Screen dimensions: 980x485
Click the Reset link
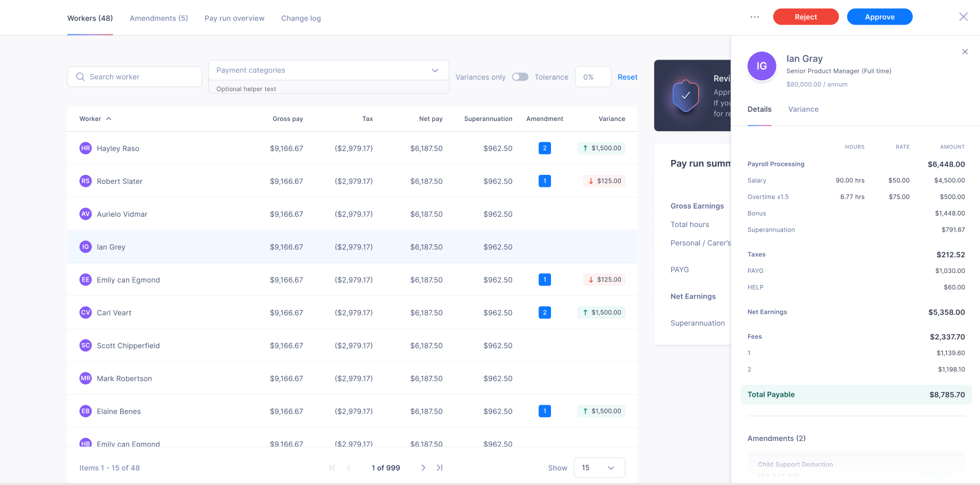pyautogui.click(x=627, y=77)
